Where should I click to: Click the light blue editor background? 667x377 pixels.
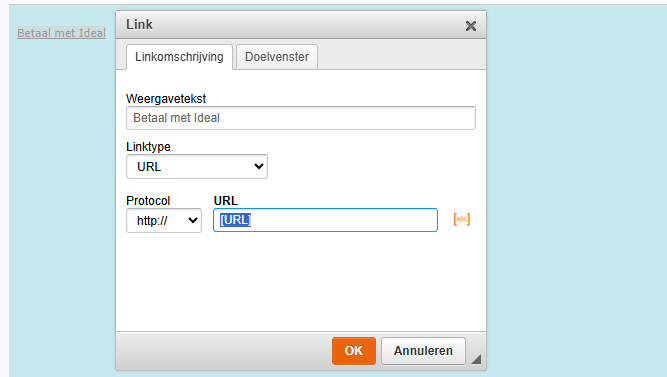pyautogui.click(x=574, y=191)
